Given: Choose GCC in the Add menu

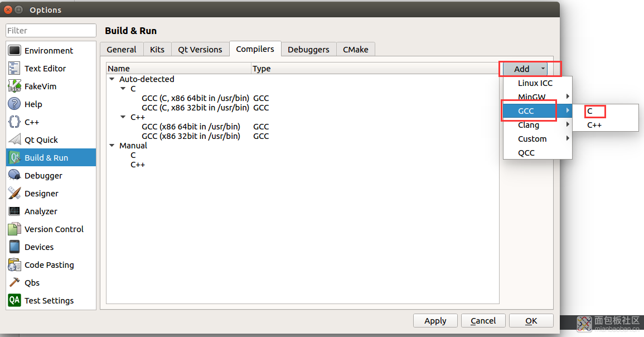Looking at the screenshot, I should point(538,111).
